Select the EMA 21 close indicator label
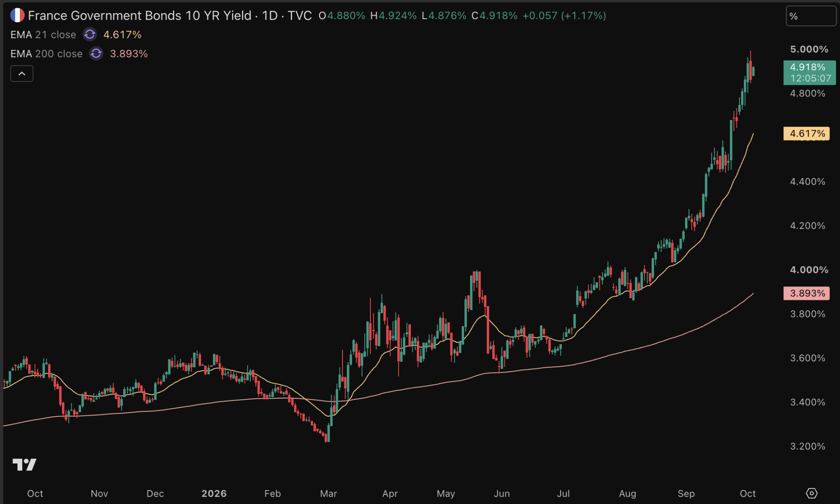Screen dimensions: 840x504 click(43, 34)
